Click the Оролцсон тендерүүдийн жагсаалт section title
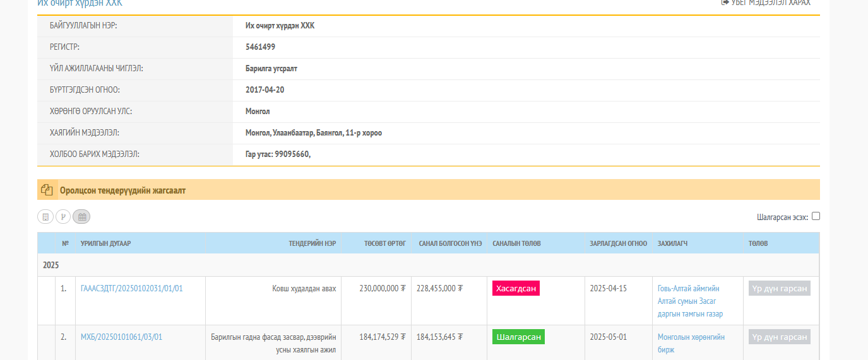Screen dimensions: 868x360 coord(122,190)
